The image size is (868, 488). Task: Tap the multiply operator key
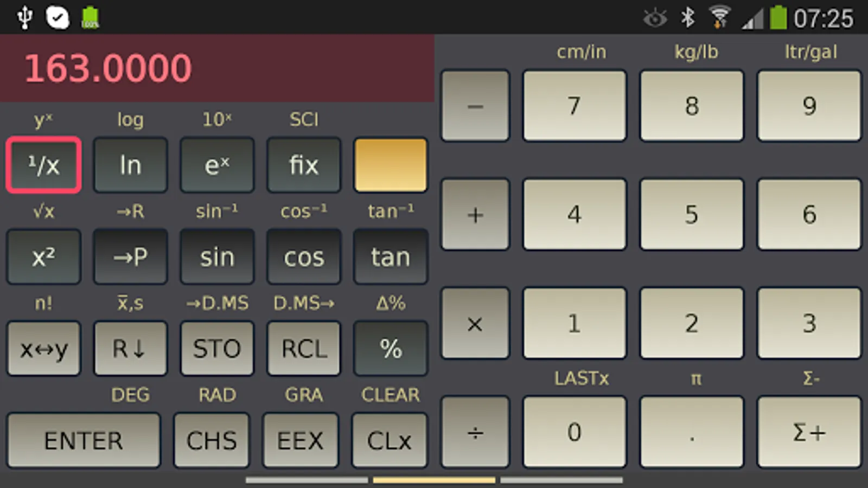pos(475,323)
